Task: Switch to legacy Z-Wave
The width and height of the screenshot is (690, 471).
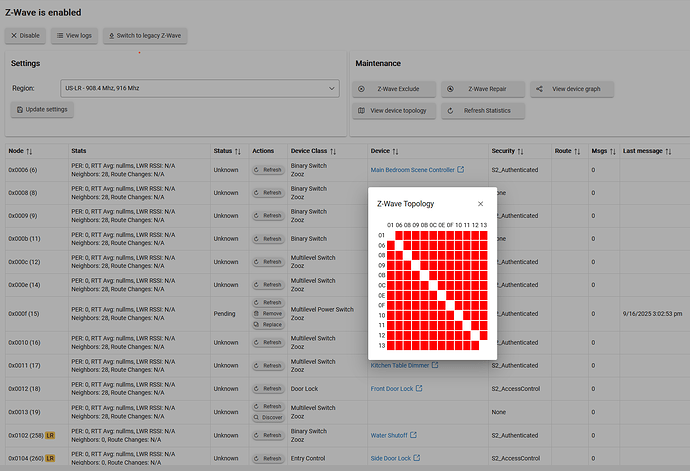Action: (x=144, y=35)
